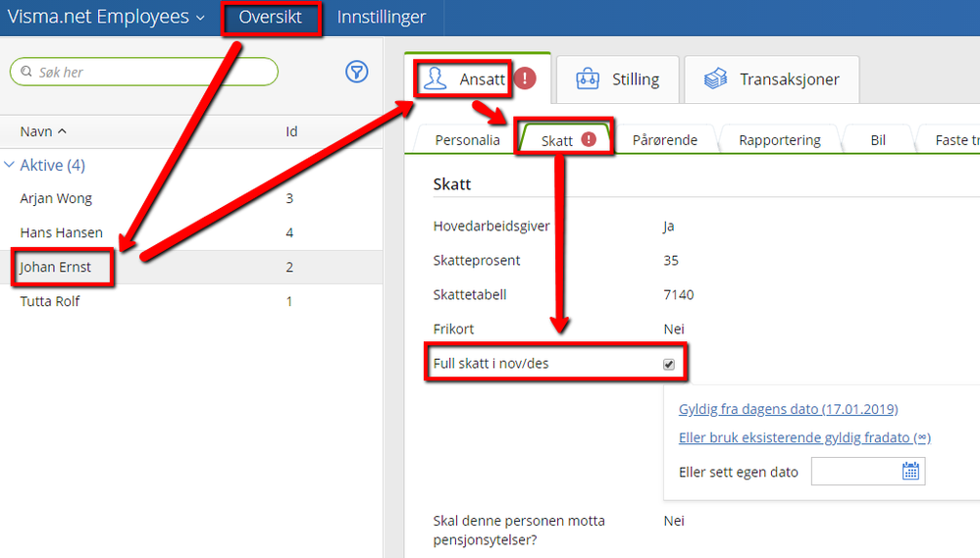Click the Transaksjoner money icon
Screen dimensions: 980x558
715,78
